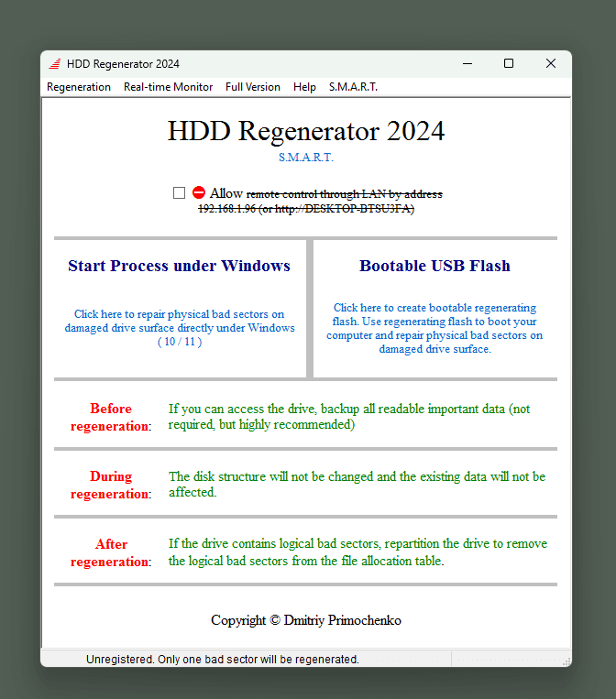The image size is (616, 699).
Task: Open the Full Version menu
Action: 253,87
